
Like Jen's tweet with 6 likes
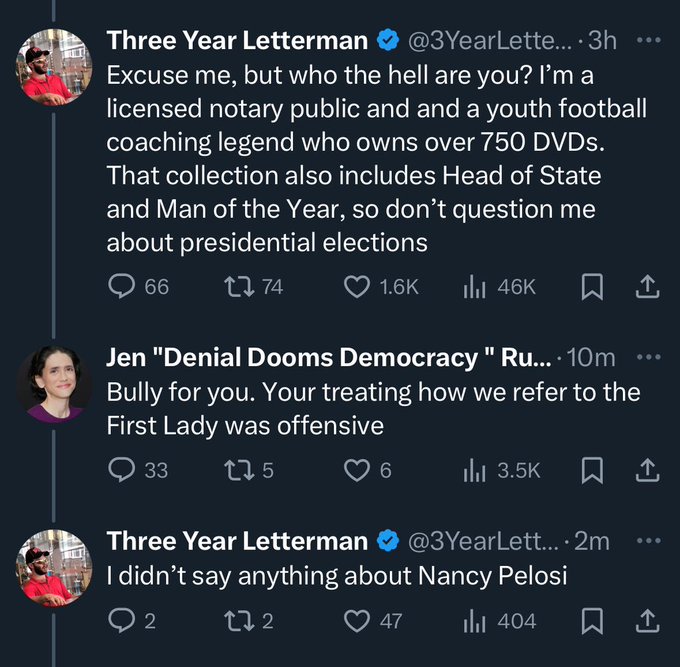(x=357, y=469)
